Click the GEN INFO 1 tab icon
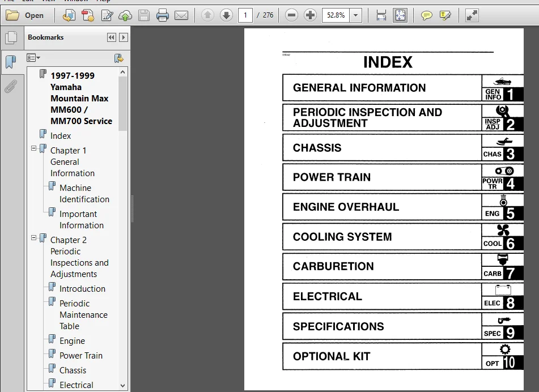 [503, 88]
